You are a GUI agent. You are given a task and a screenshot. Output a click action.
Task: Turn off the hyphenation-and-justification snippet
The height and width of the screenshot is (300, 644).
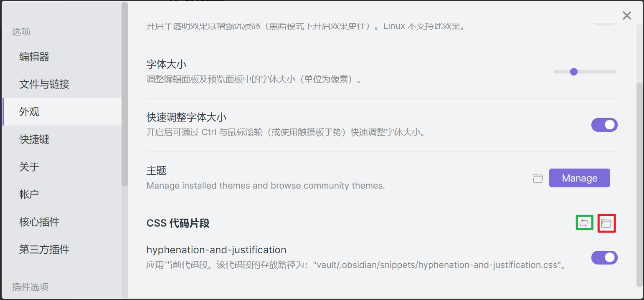[x=604, y=257]
